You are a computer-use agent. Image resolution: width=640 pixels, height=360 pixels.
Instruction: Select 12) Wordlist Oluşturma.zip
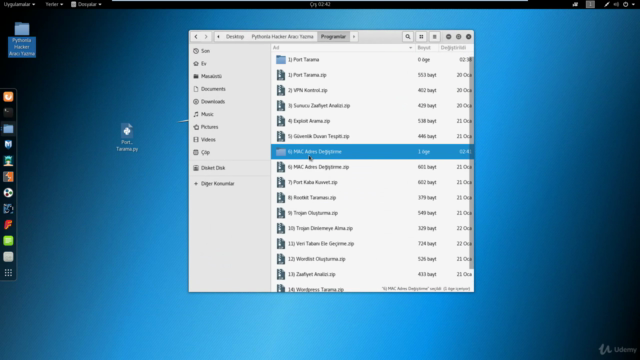[x=371, y=259]
